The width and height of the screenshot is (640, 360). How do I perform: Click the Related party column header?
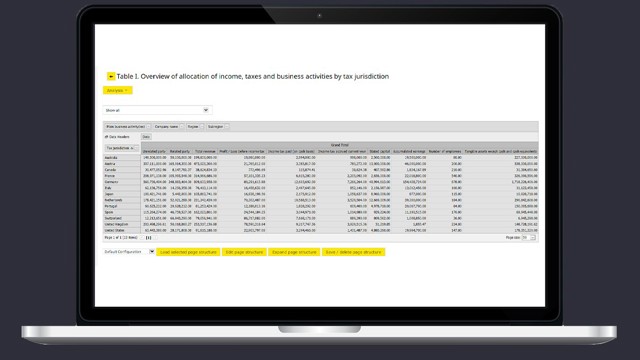180,151
